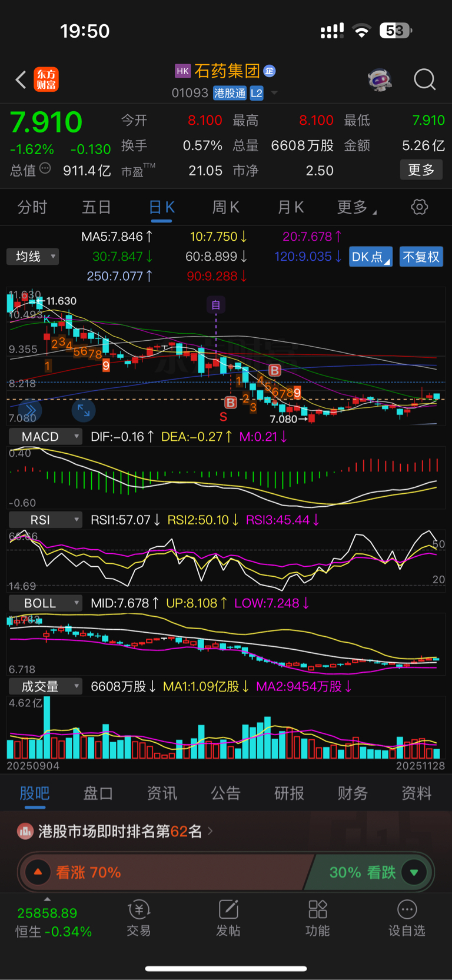Viewport: 452px width, 980px height.
Task: Tap the MID:7.678 BOLL value
Action: tap(124, 603)
